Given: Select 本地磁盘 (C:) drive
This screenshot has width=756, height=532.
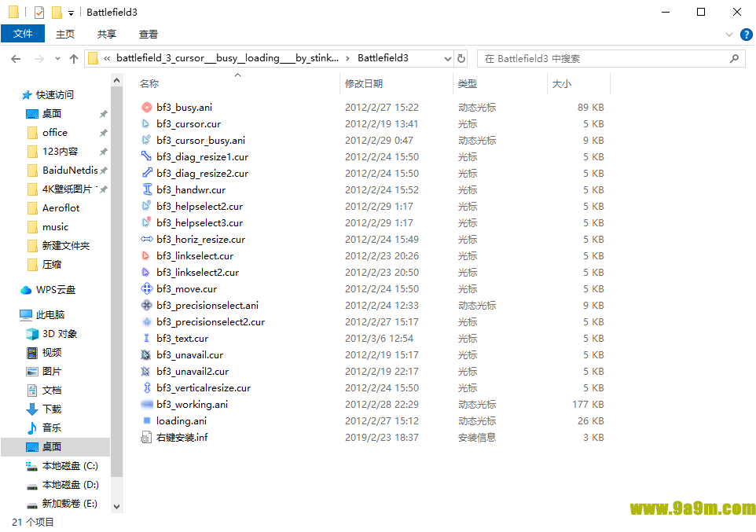Looking at the screenshot, I should point(70,466).
